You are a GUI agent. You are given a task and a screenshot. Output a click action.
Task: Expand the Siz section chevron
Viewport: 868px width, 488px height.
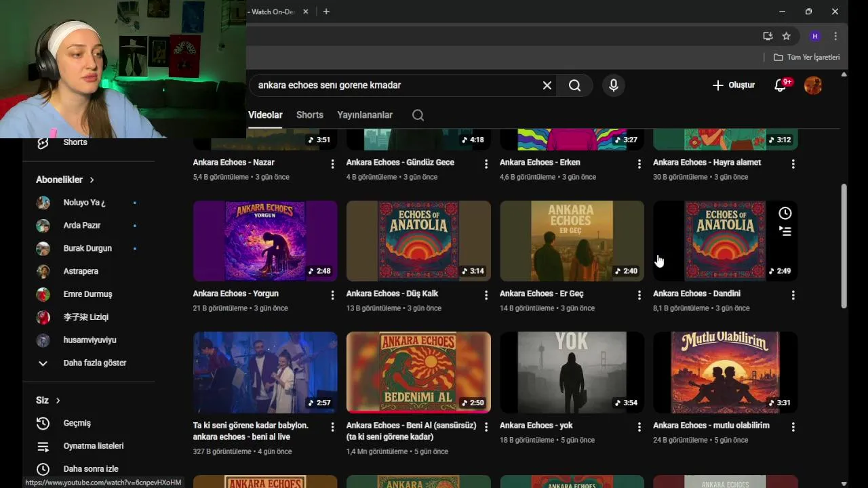point(58,401)
